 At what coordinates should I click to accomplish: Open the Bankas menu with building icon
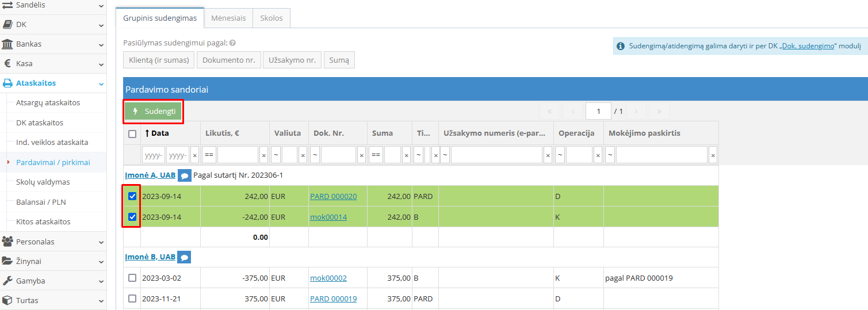tap(7, 44)
